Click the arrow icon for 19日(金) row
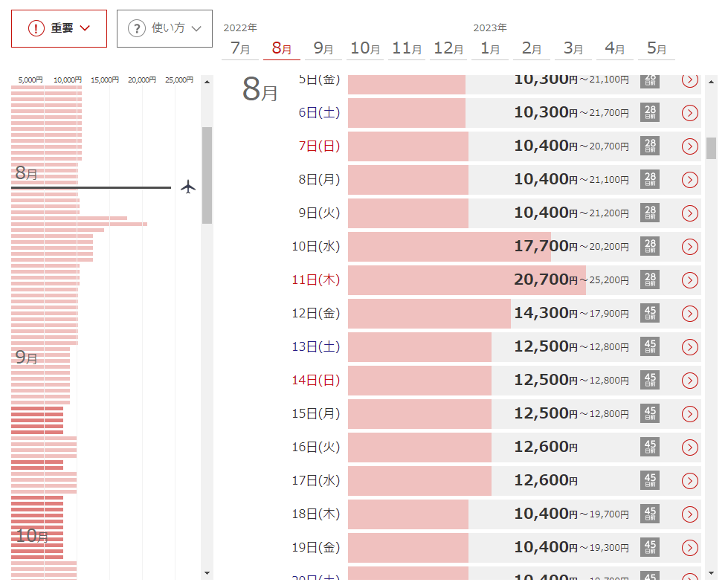Image resolution: width=728 pixels, height=588 pixels. pos(689,548)
